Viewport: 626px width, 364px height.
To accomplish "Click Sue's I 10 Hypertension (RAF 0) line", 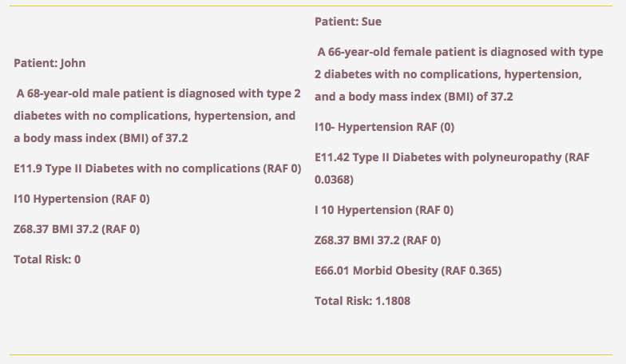I will [x=384, y=210].
